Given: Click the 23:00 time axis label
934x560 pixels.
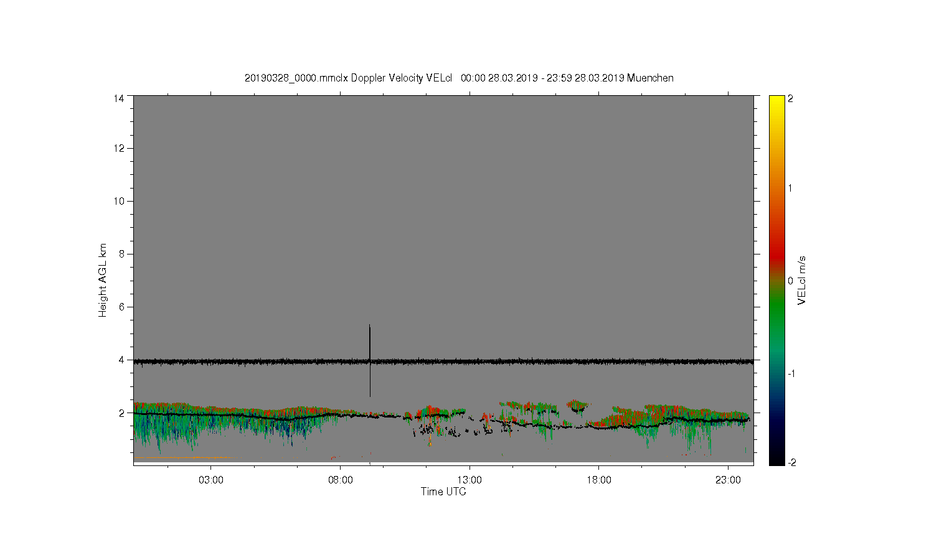Looking at the screenshot, I should [x=728, y=480].
